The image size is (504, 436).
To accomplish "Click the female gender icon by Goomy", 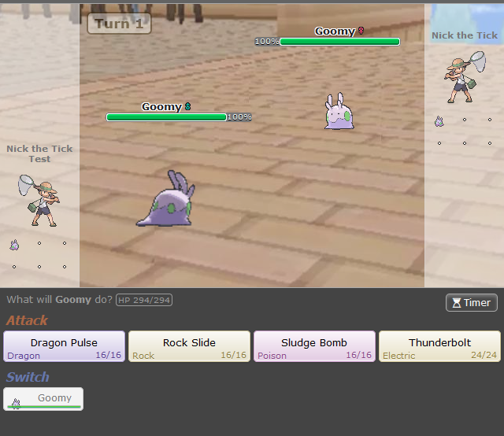I will pyautogui.click(x=361, y=31).
